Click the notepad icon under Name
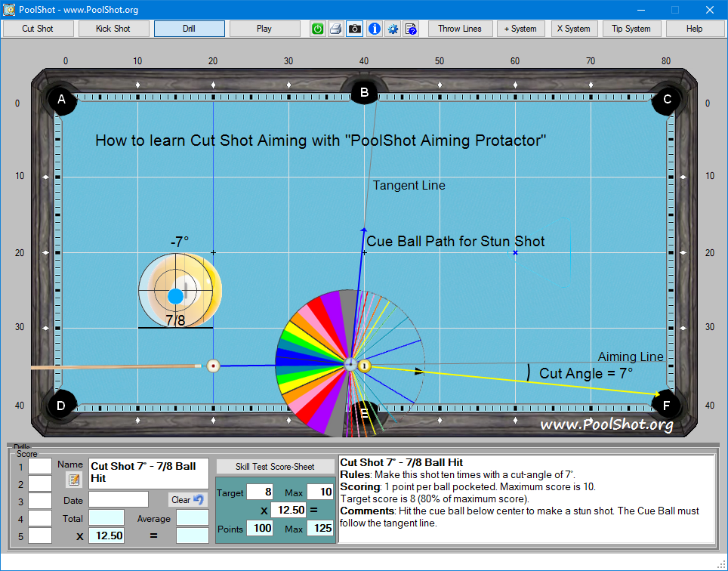728x571 pixels. click(73, 480)
